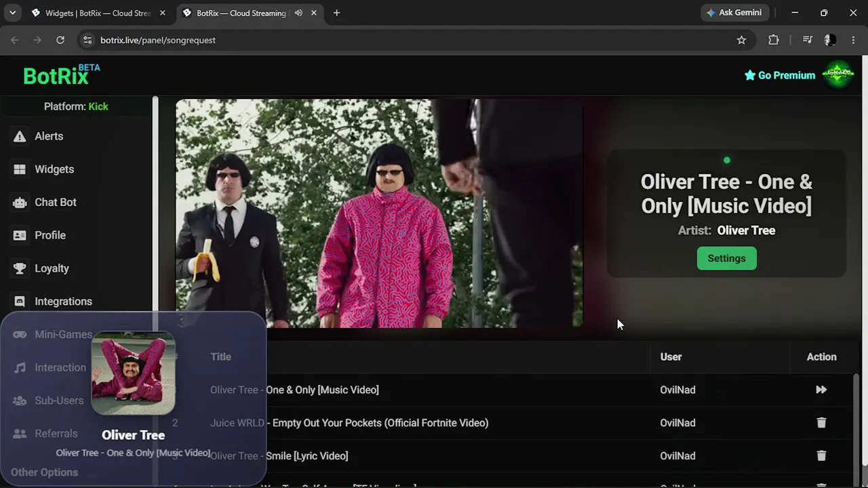
Task: Click the User column header
Action: [671, 357]
